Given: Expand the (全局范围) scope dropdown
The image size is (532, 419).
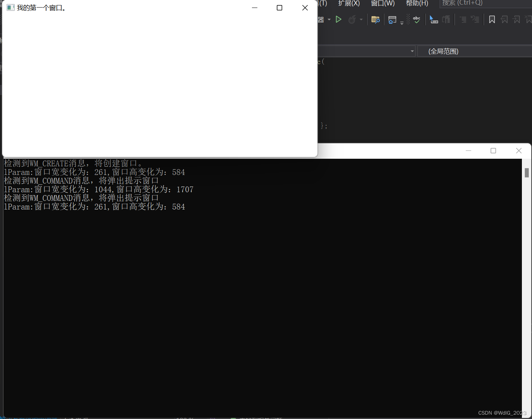Looking at the screenshot, I should pos(474,51).
